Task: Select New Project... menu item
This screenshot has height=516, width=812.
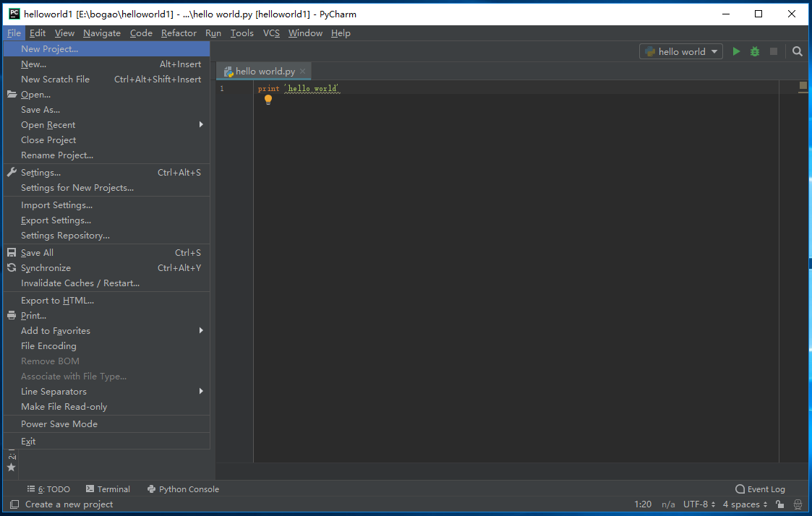Action: (107, 48)
